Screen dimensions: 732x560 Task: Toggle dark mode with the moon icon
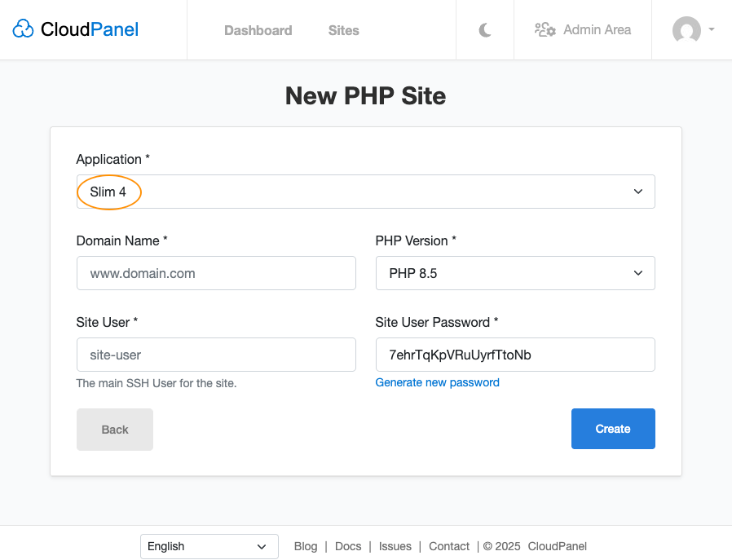(x=484, y=29)
